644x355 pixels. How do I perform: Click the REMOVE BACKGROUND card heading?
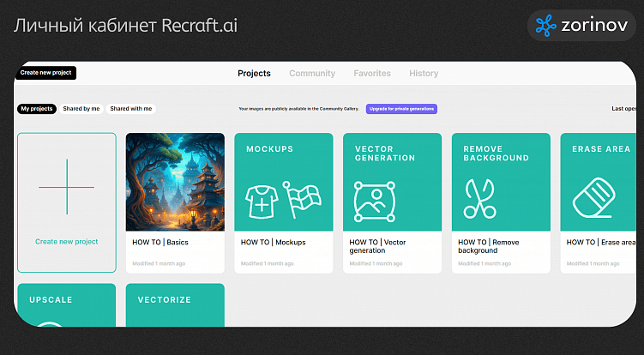(x=497, y=153)
